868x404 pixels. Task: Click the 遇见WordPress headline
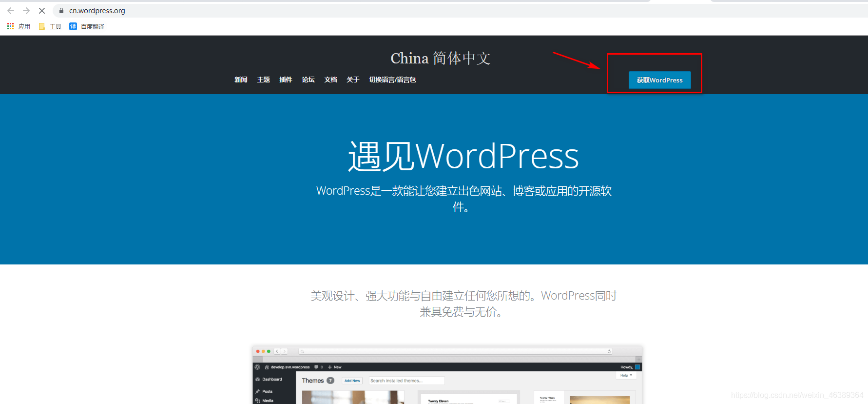tap(463, 156)
